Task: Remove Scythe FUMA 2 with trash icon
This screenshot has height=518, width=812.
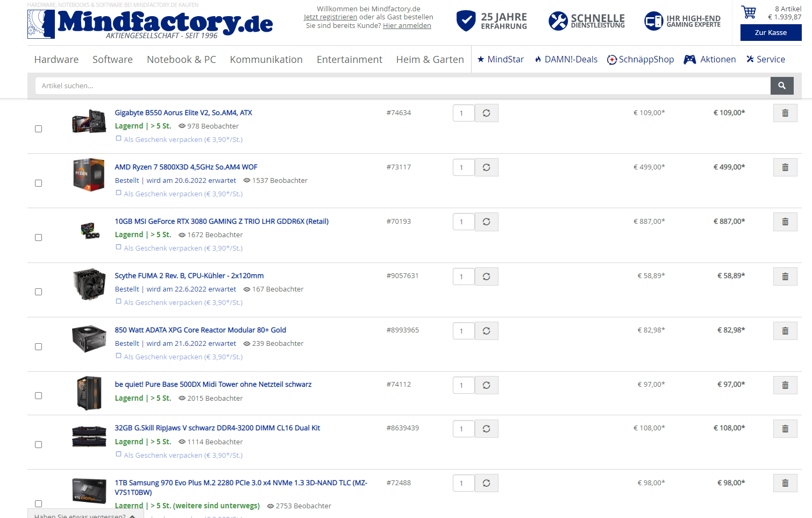Action: pyautogui.click(x=785, y=276)
